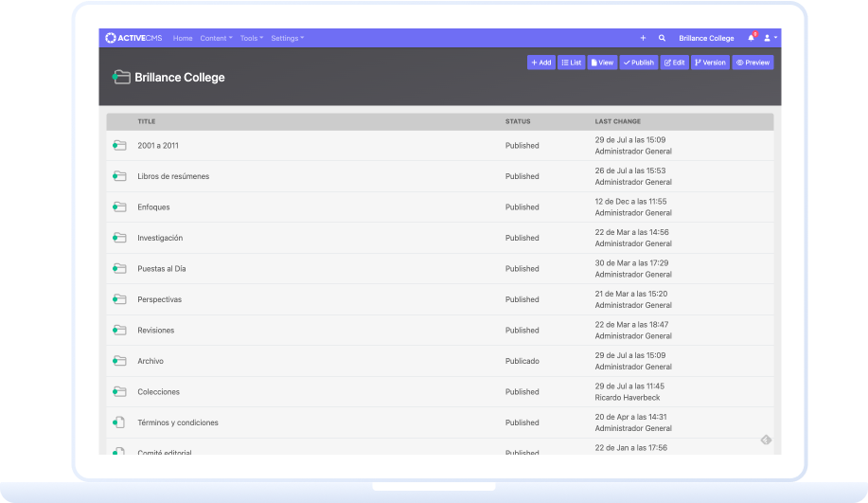Click folder icon for Puestas al Día
This screenshot has height=503, width=868.
119,269
